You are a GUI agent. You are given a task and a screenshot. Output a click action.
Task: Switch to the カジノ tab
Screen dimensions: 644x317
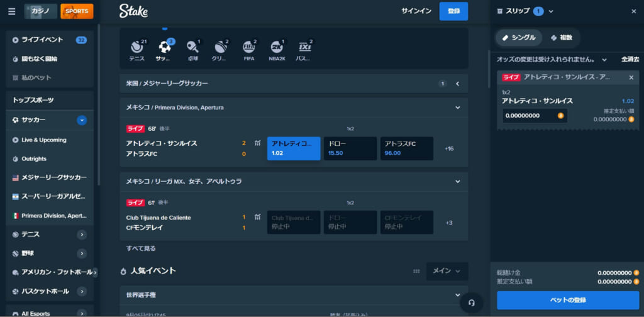40,11
